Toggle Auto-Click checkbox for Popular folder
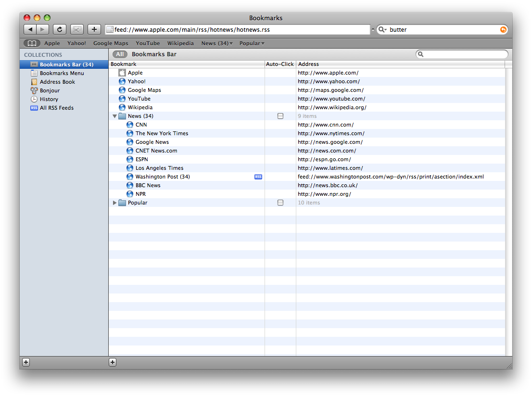Screen dimensions: 532x396 coord(280,203)
